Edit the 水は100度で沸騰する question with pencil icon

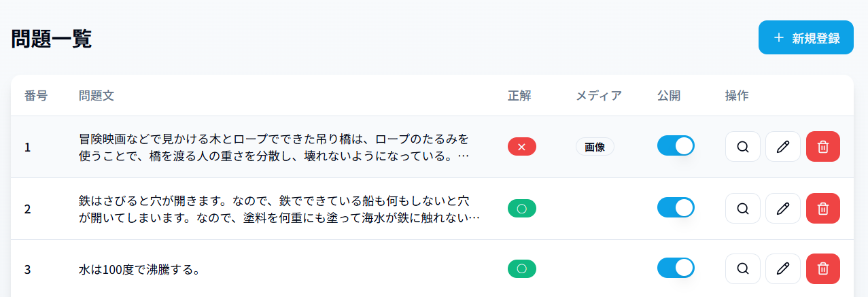782,268
